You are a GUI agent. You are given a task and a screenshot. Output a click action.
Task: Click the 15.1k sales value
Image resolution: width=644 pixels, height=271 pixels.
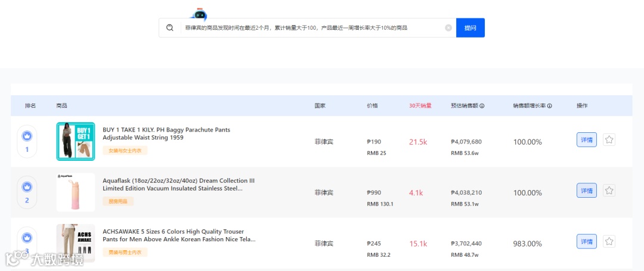pos(418,244)
